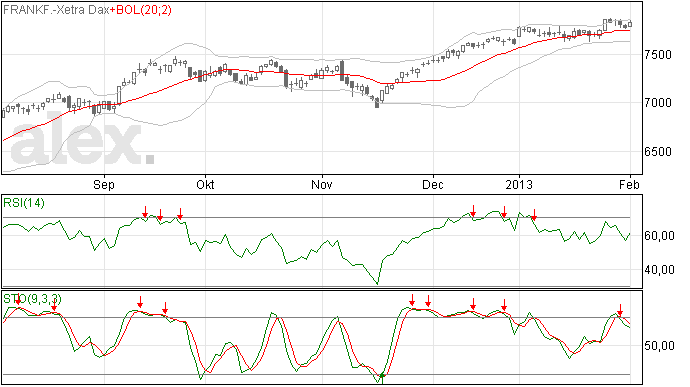Click the Dec label on the time axis
Image resolution: width=690 pixels, height=387 pixels.
coord(433,184)
